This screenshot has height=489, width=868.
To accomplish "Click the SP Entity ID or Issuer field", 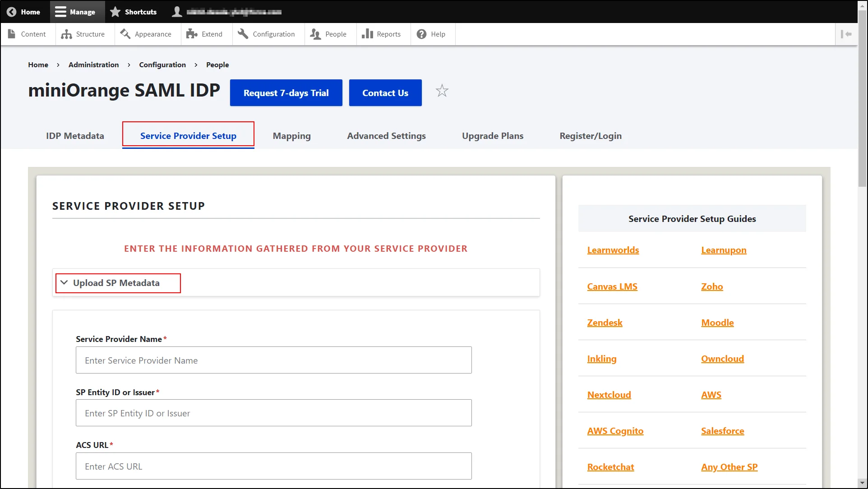I will click(x=274, y=413).
